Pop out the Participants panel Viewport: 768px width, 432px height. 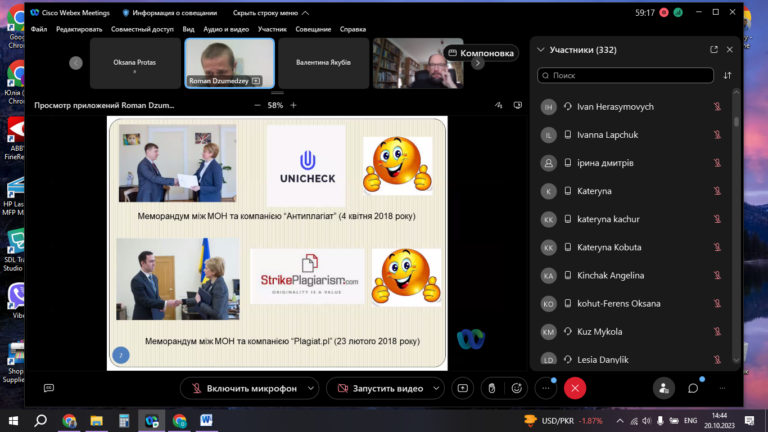714,49
